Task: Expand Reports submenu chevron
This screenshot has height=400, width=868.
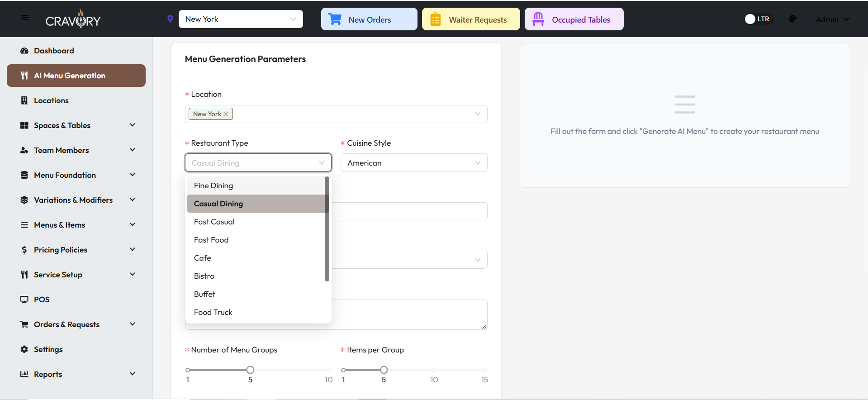Action: pyautogui.click(x=133, y=374)
